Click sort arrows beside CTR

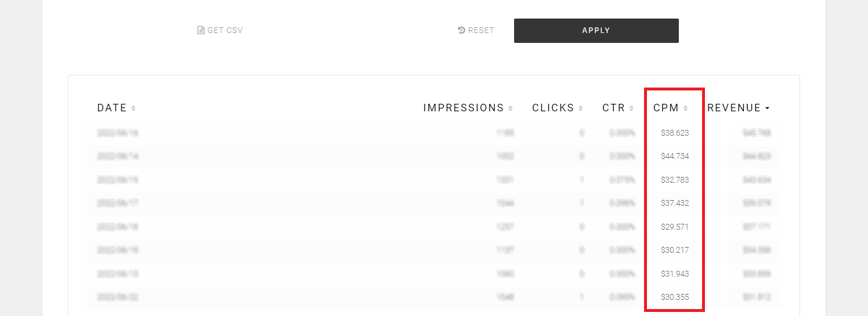coord(632,108)
